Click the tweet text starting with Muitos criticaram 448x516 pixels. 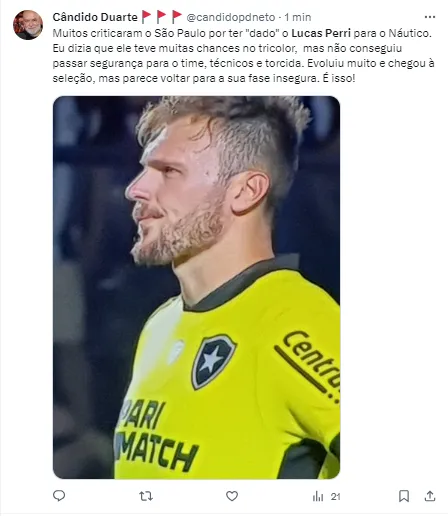coord(243,56)
